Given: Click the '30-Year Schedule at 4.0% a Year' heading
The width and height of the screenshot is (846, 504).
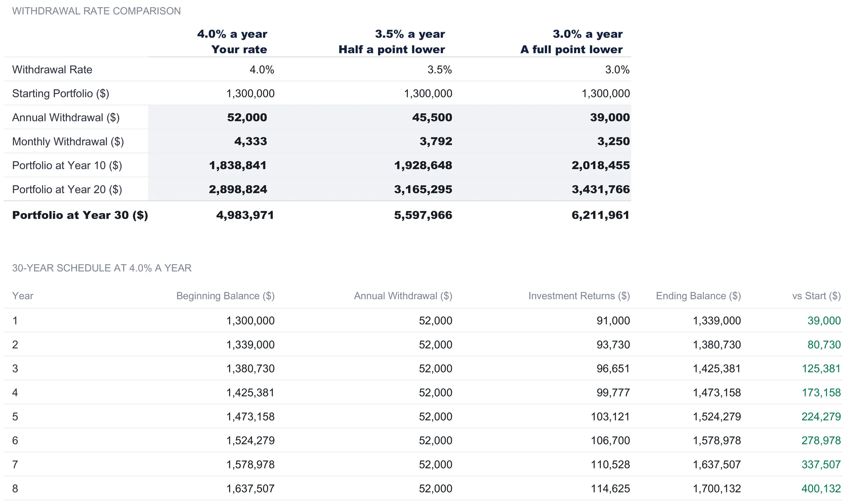Looking at the screenshot, I should pyautogui.click(x=102, y=268).
